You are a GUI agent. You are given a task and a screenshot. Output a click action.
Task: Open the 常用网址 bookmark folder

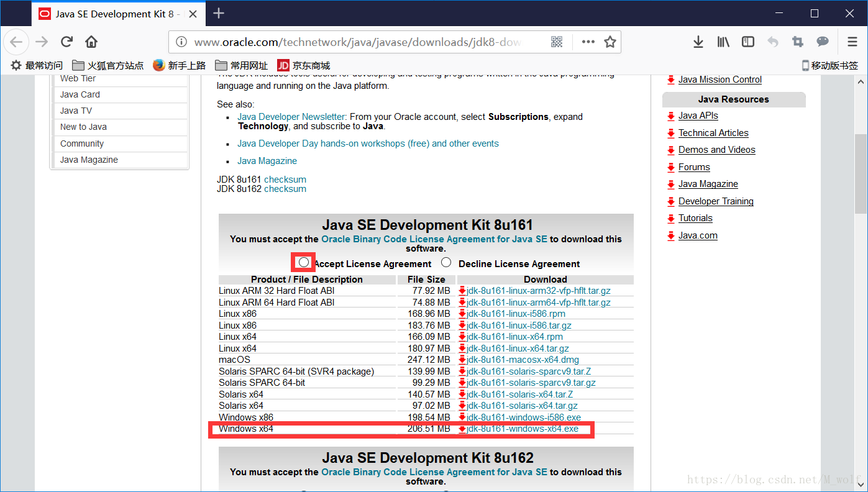coord(241,65)
